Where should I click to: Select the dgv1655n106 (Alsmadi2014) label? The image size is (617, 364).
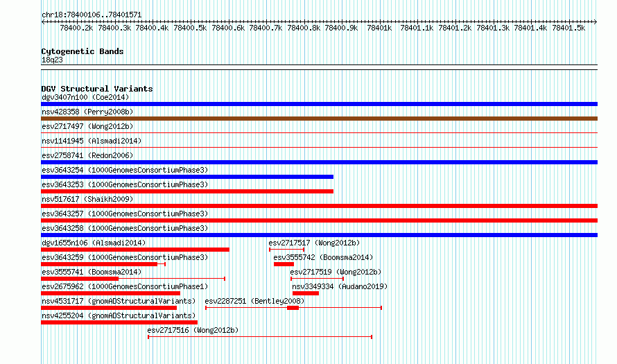(x=94, y=243)
